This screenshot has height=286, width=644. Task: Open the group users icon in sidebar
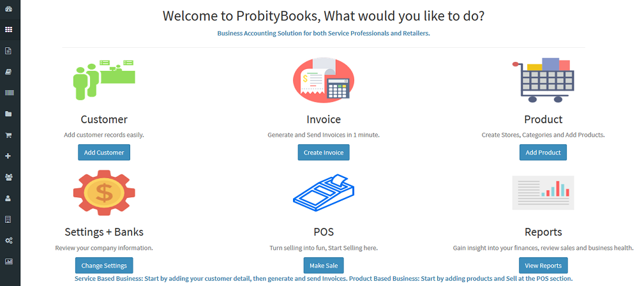(9, 177)
